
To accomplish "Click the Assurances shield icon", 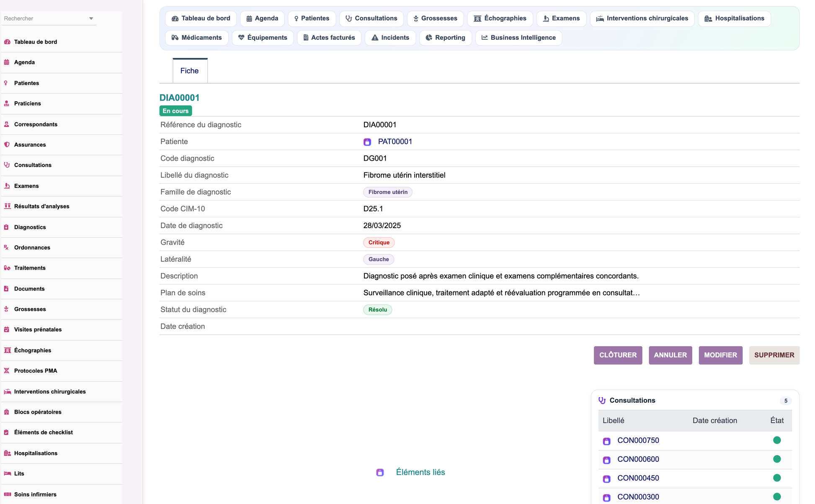I will click(7, 144).
